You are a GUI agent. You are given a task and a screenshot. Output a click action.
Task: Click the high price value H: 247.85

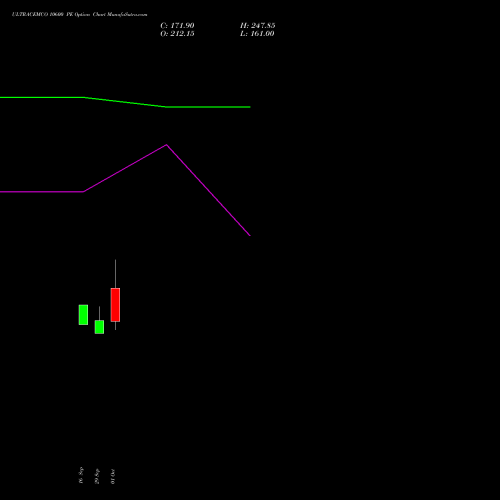pyautogui.click(x=258, y=26)
